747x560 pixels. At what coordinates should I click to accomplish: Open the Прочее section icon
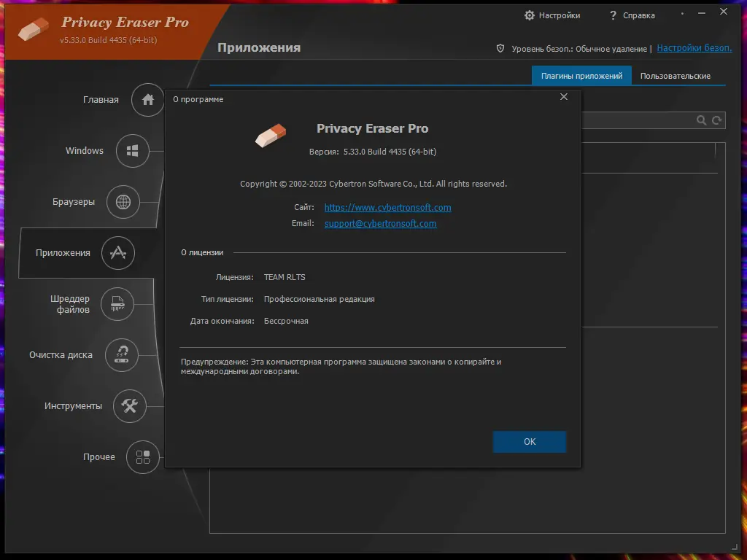pos(144,457)
